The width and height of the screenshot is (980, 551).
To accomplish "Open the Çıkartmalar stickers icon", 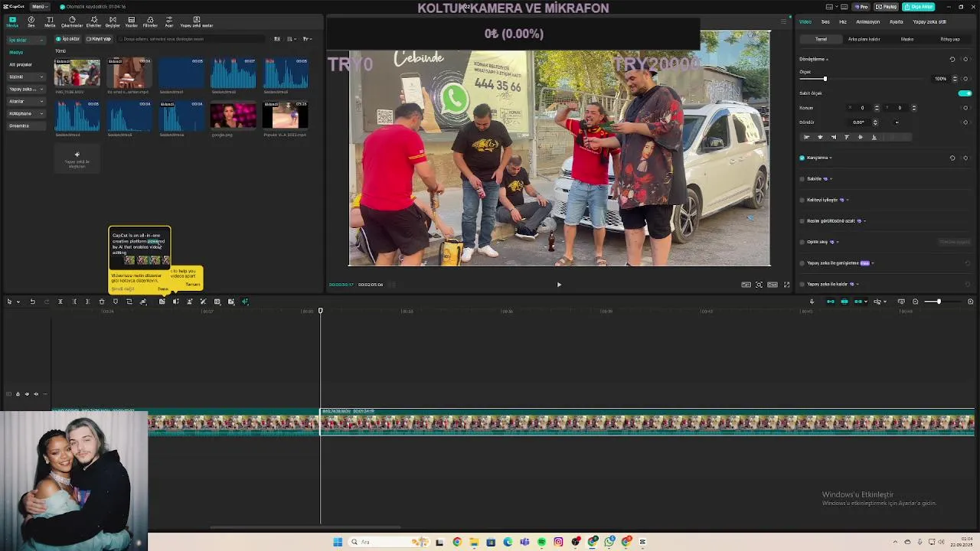I will 72,21.
